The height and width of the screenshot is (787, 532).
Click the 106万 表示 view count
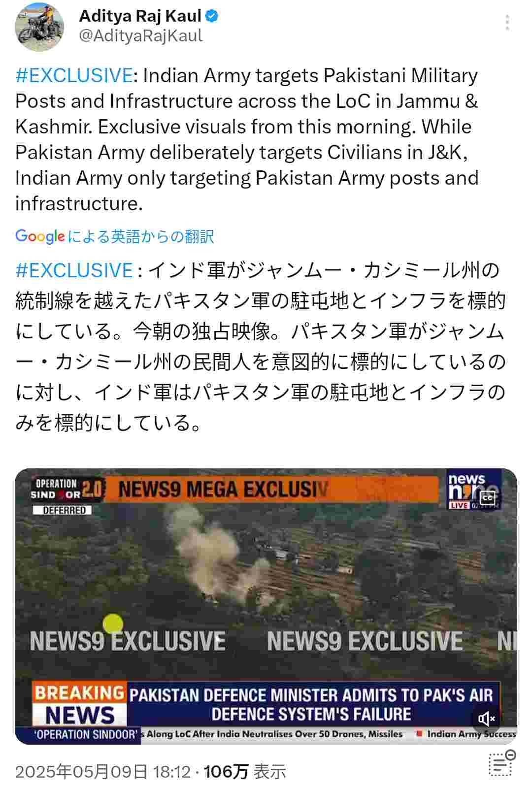click(245, 771)
